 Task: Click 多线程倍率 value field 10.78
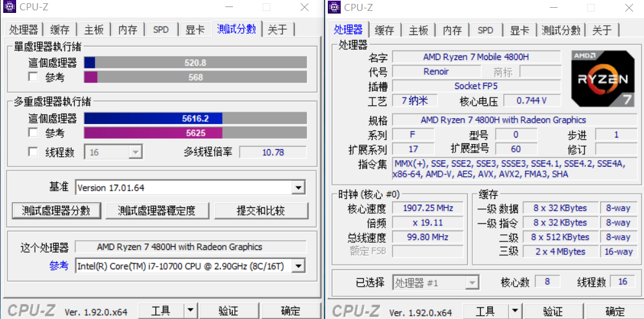273,152
